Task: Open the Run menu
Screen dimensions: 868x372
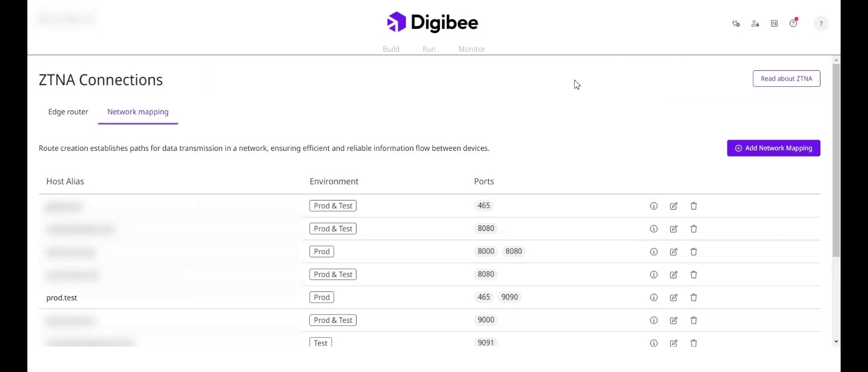Action: coord(429,49)
